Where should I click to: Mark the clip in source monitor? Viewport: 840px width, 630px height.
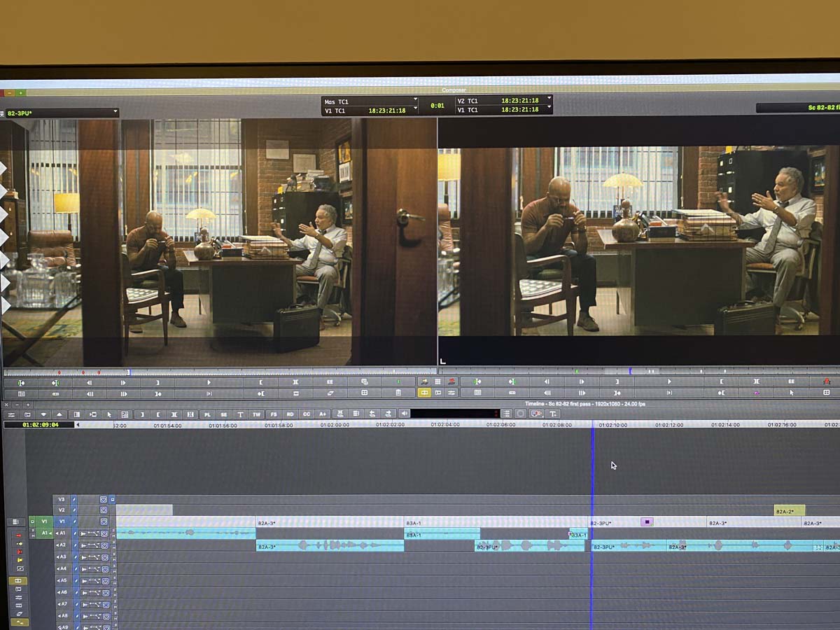tap(296, 382)
